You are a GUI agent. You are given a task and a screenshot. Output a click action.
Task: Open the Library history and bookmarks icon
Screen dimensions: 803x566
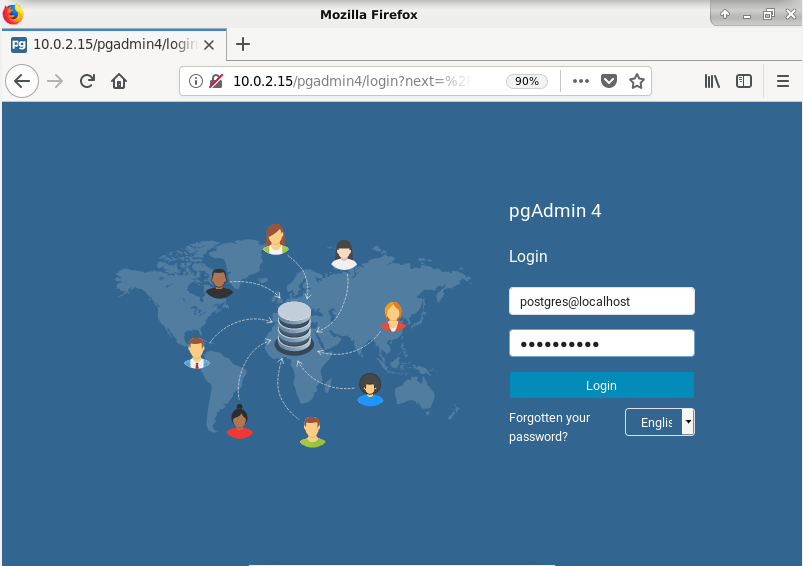(x=712, y=81)
